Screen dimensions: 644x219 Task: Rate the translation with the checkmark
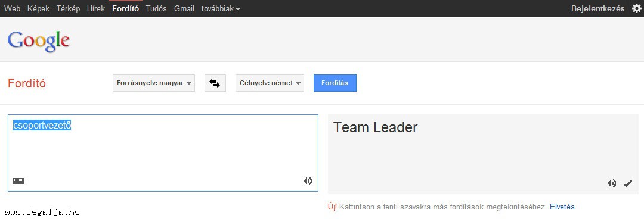(628, 183)
